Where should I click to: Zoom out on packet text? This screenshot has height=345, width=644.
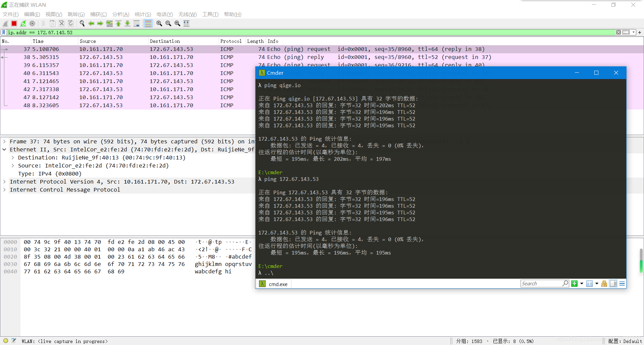(x=168, y=23)
